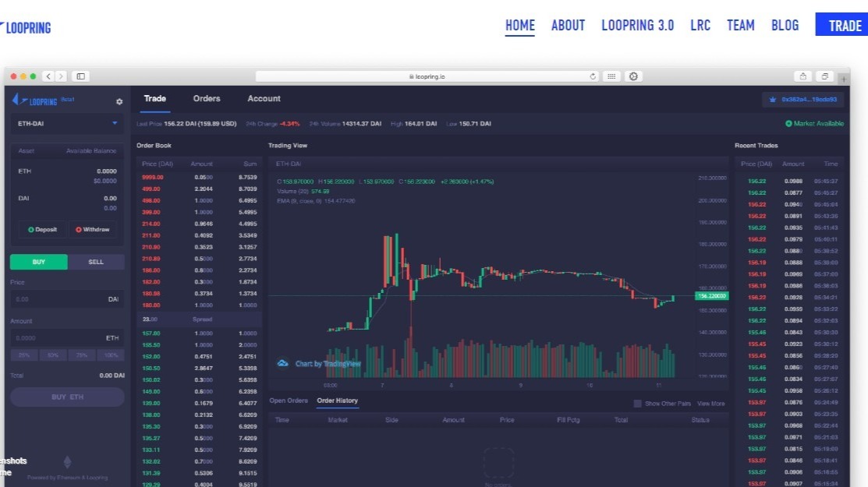
Task: Click the TradingView cloud logo on chart
Action: 282,363
